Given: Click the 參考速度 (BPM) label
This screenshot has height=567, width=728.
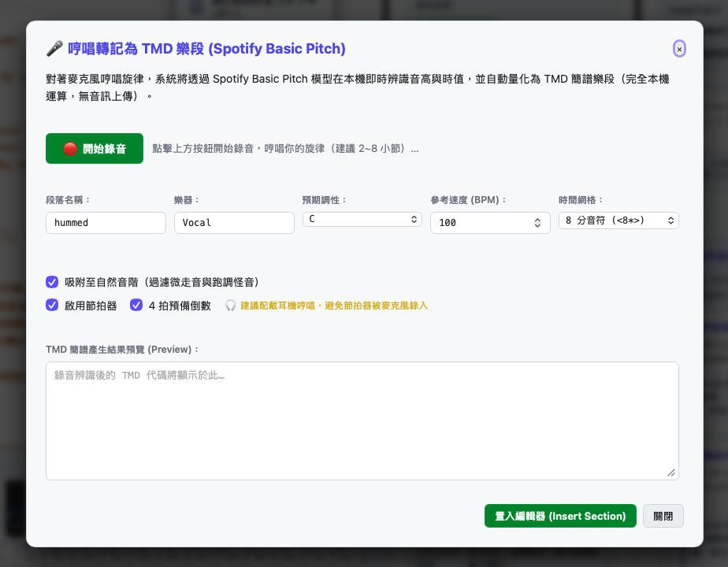Looking at the screenshot, I should pos(468,200).
